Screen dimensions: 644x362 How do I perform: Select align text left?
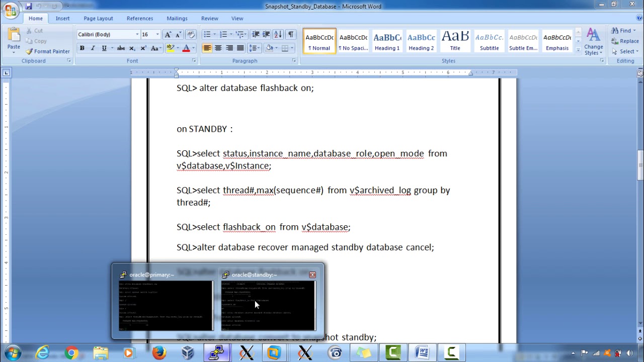[x=207, y=48]
